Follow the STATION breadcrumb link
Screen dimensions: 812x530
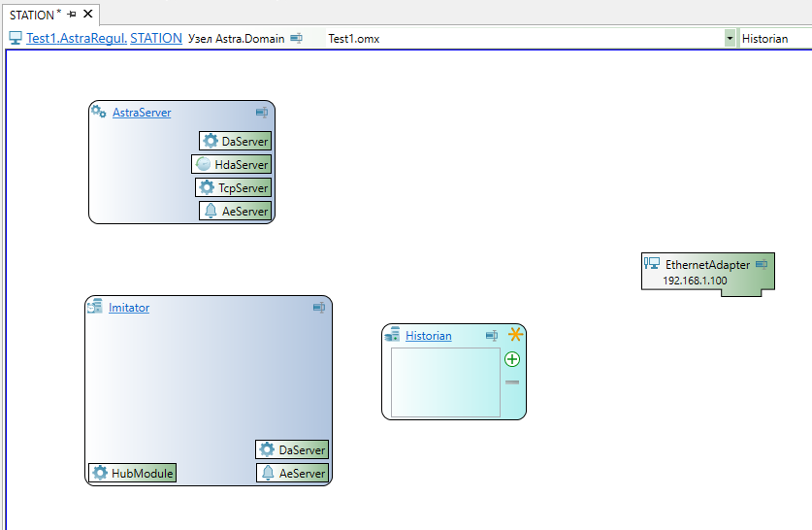(x=156, y=39)
